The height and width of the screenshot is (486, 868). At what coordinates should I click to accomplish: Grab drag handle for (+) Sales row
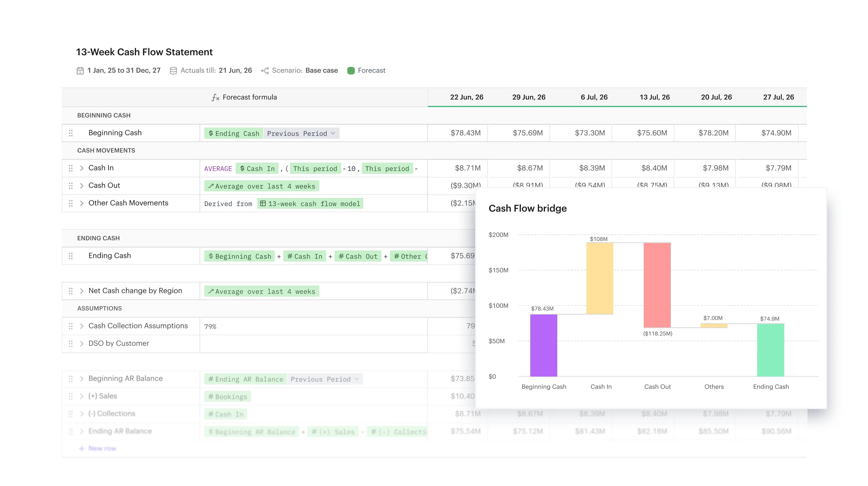click(x=70, y=396)
